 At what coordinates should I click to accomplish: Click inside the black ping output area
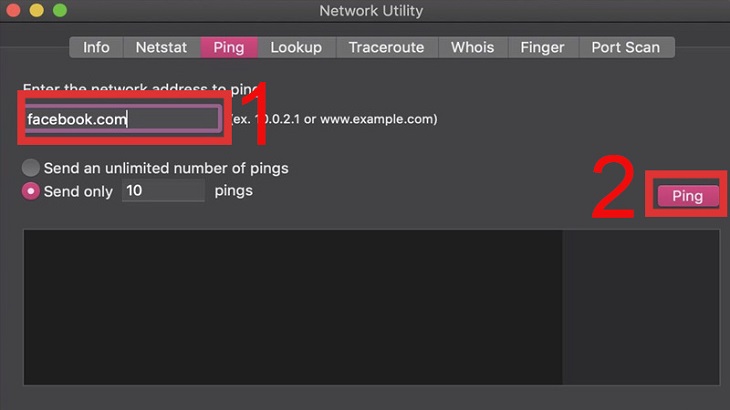point(293,307)
